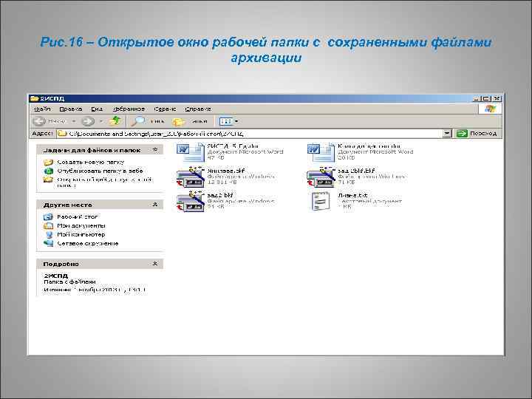Click the Back arrow icon in toolbar
Image resolution: width=532 pixels, height=399 pixels.
click(38, 121)
